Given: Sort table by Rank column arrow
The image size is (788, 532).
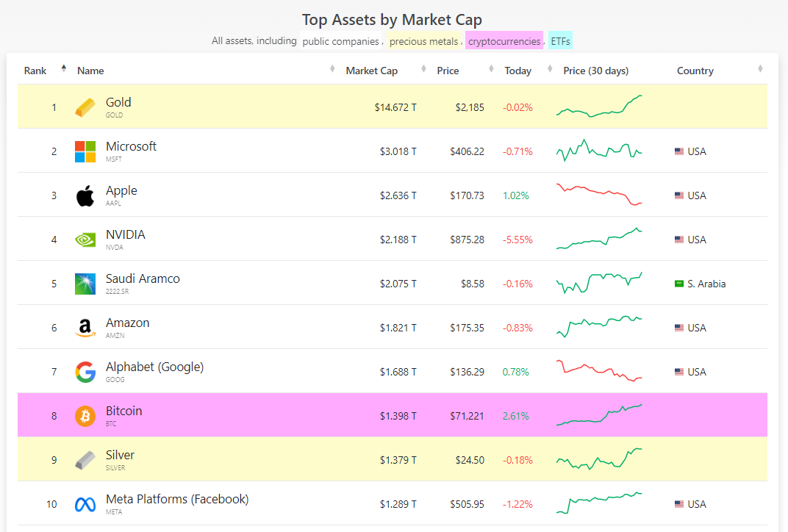Looking at the screenshot, I should (x=64, y=69).
